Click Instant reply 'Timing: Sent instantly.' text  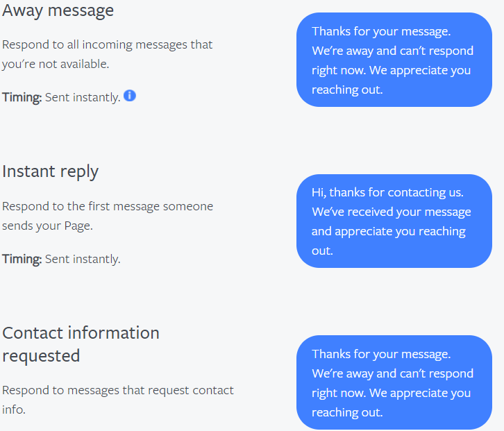[x=61, y=259]
